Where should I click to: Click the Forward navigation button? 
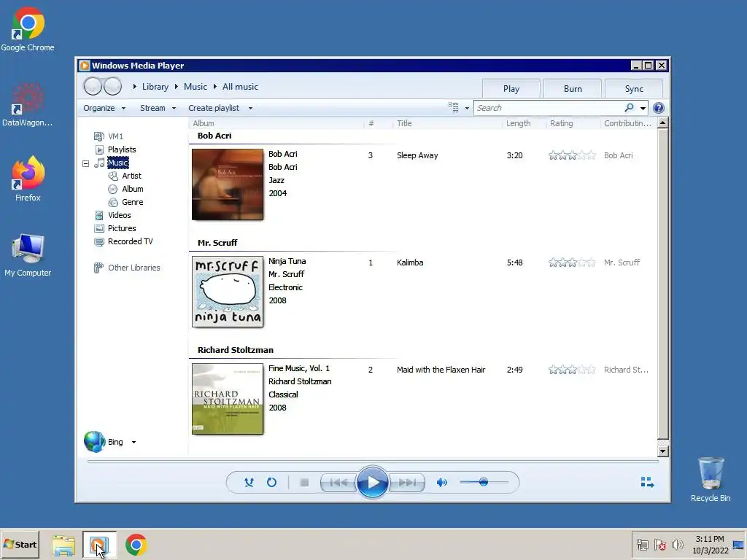112,86
